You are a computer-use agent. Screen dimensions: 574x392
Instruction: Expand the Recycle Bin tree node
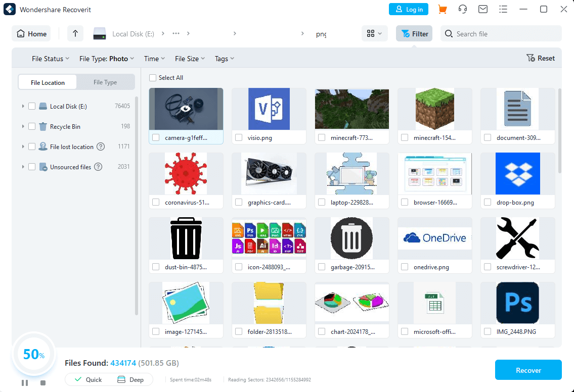[x=23, y=126]
